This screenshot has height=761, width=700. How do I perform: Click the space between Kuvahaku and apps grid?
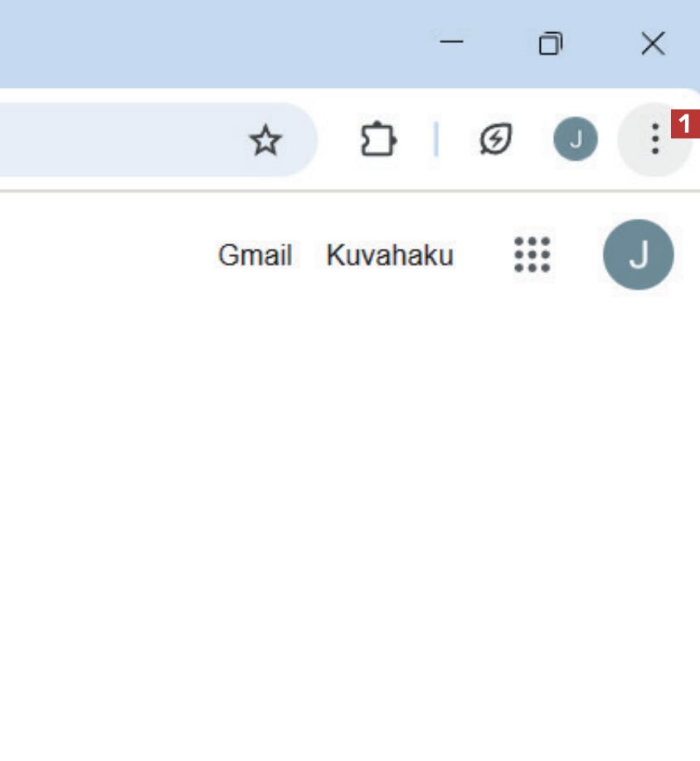[x=484, y=254]
